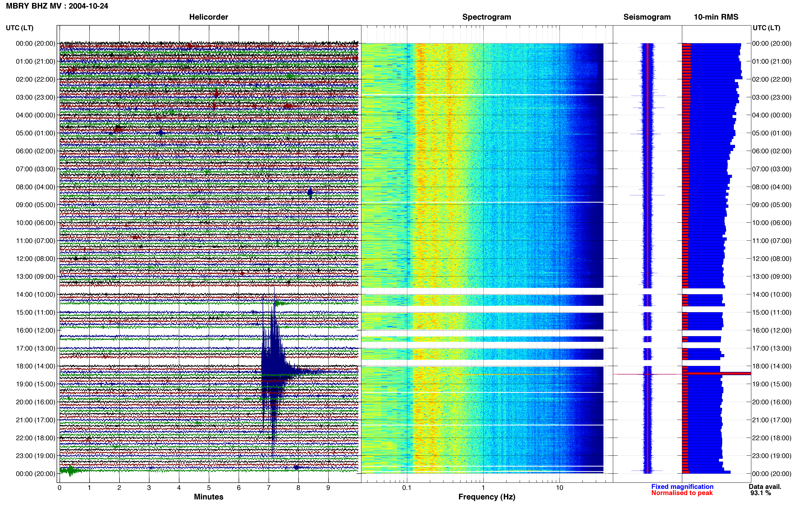Click the 'Fixed magnification' legend text
The image size is (812, 508).
click(x=682, y=486)
